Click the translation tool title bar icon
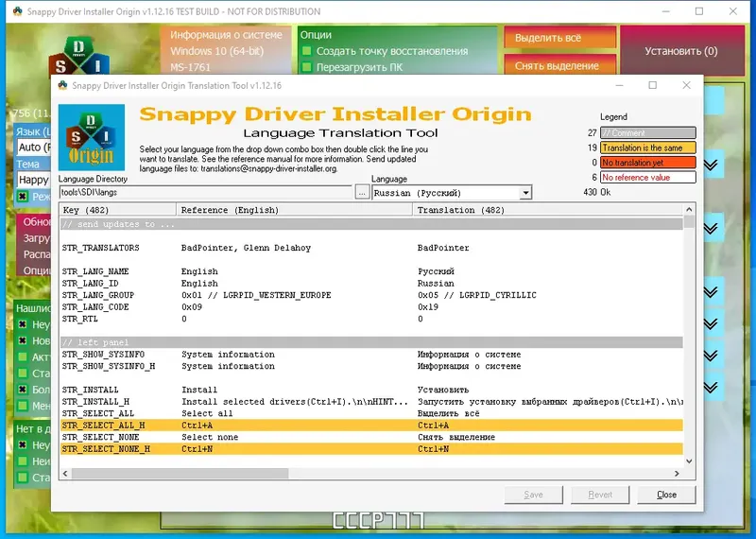The width and height of the screenshot is (756, 539). tap(62, 85)
